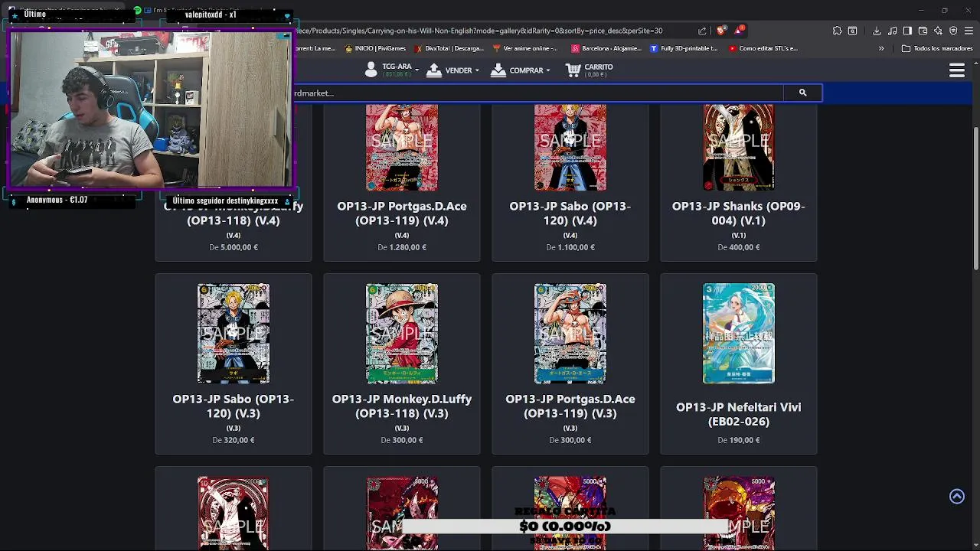Image resolution: width=980 pixels, height=551 pixels.
Task: Click the Cardmarket search magnifier button
Action: point(802,93)
